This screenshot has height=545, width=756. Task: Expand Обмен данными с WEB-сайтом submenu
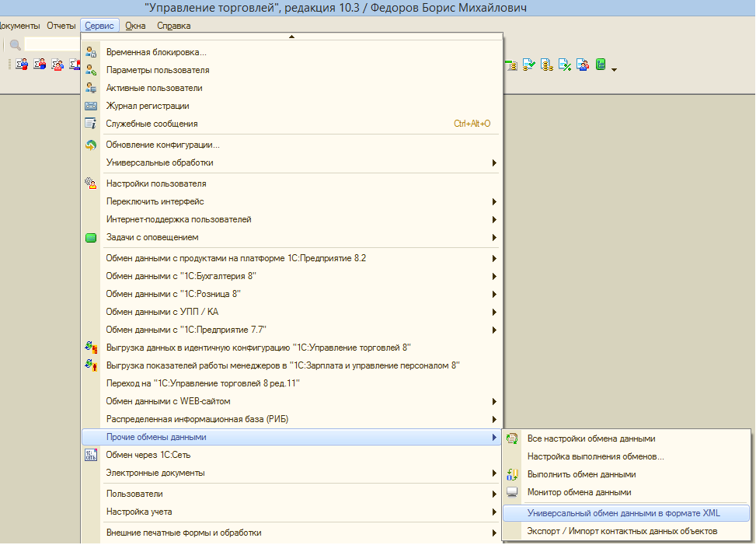point(292,401)
